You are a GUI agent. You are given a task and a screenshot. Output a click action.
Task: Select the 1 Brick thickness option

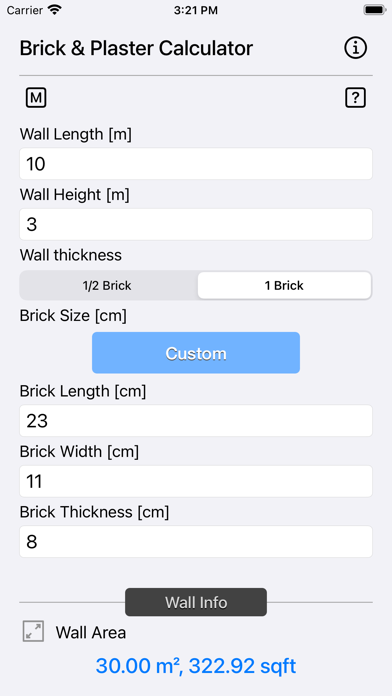click(284, 285)
